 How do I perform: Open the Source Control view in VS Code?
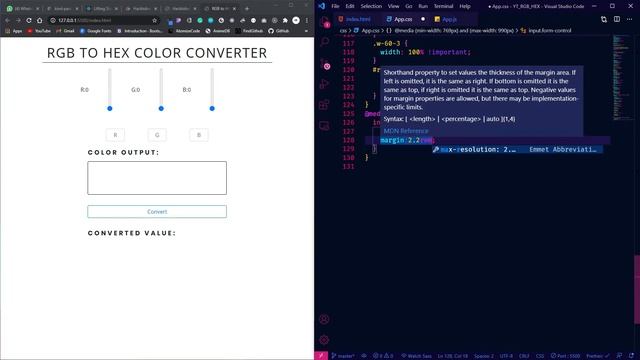(325, 64)
